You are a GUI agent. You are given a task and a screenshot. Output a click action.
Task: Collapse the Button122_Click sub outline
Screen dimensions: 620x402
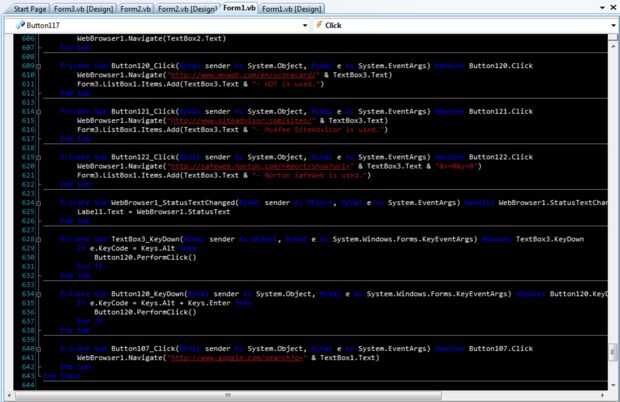(x=39, y=157)
